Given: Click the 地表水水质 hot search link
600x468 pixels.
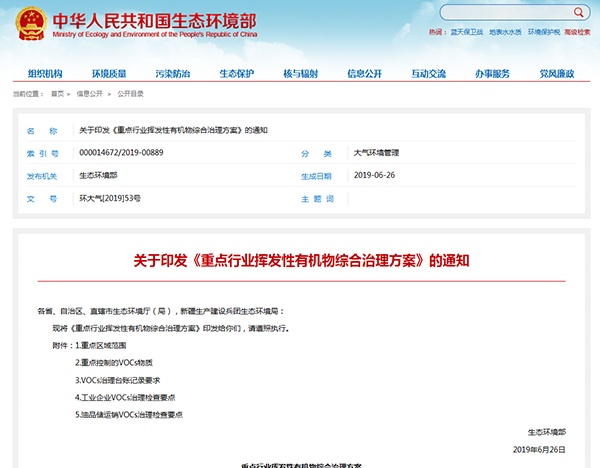Looking at the screenshot, I should pos(505,32).
